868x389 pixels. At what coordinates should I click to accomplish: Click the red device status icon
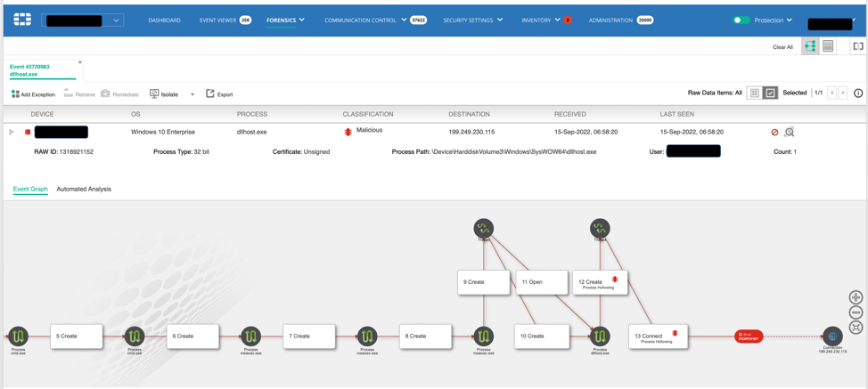pyautogui.click(x=28, y=132)
